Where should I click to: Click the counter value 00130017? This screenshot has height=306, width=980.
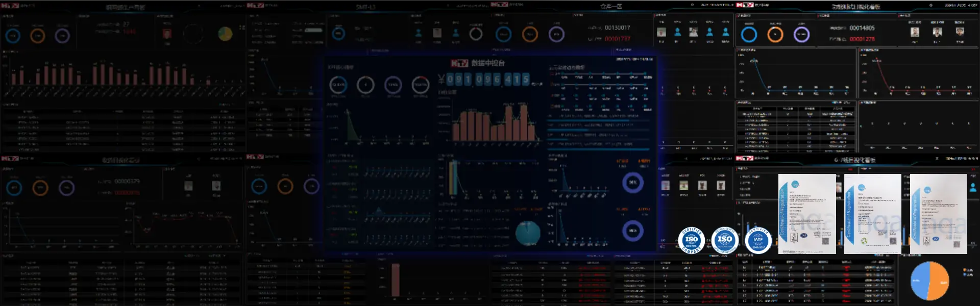click(617, 28)
